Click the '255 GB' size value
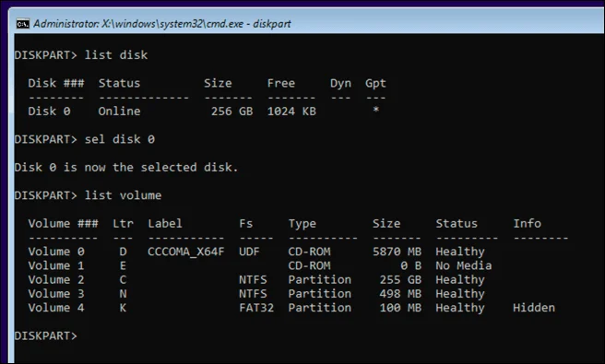 (x=400, y=280)
